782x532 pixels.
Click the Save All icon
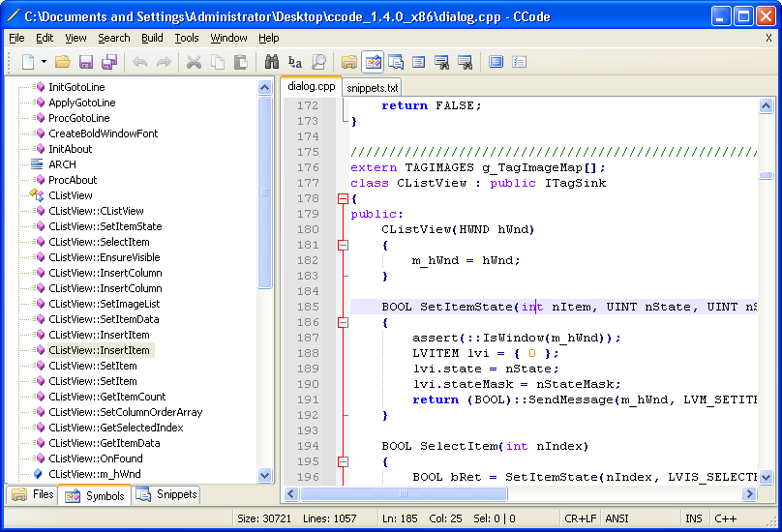[x=109, y=62]
